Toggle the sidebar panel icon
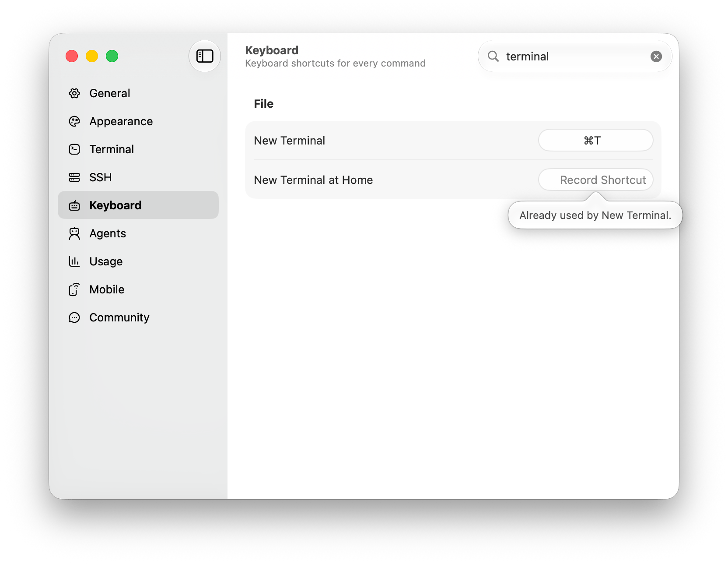 pos(205,56)
